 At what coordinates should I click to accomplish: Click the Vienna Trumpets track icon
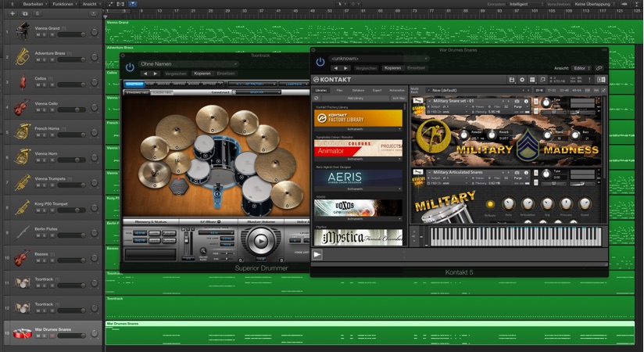coord(22,182)
